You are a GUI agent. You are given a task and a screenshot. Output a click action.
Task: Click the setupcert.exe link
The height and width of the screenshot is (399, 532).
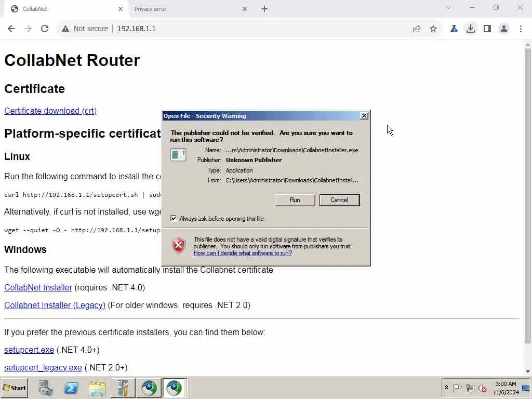point(29,350)
